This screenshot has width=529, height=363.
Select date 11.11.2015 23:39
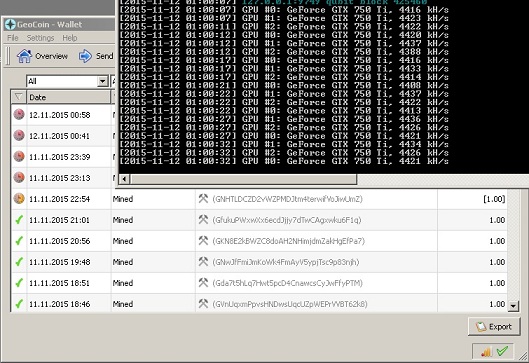pos(59,157)
